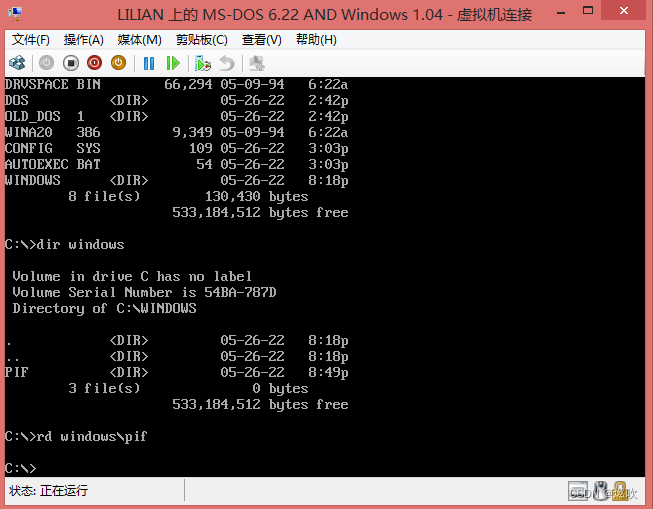Open the 媒体(M) menu
653x509 pixels.
140,40
